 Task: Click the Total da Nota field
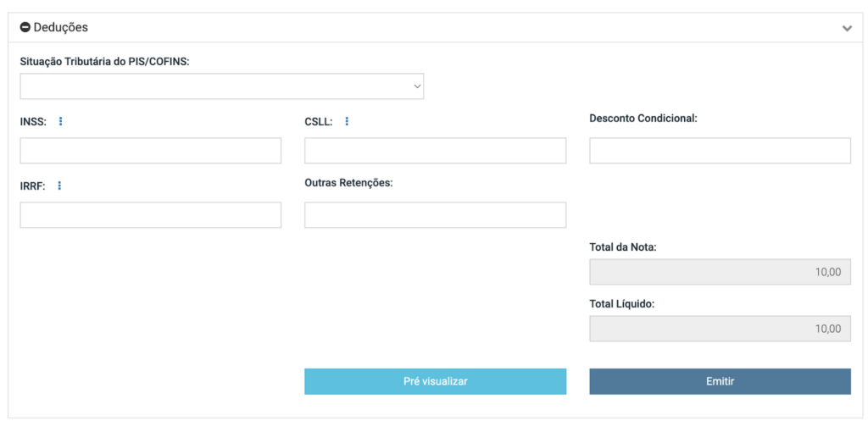(x=720, y=272)
